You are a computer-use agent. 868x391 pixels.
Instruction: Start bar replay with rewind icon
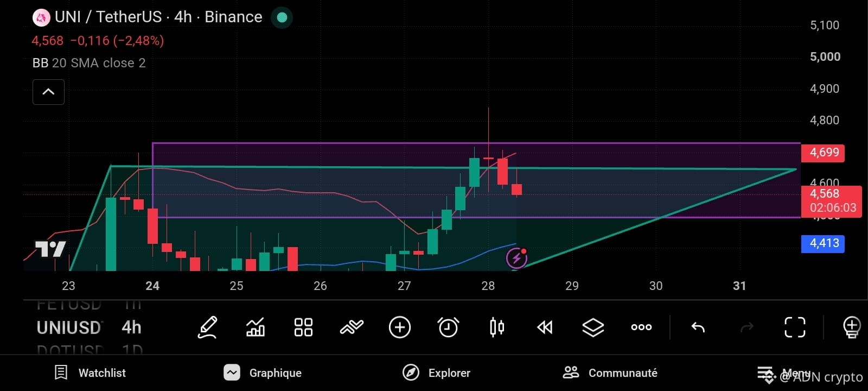click(545, 327)
